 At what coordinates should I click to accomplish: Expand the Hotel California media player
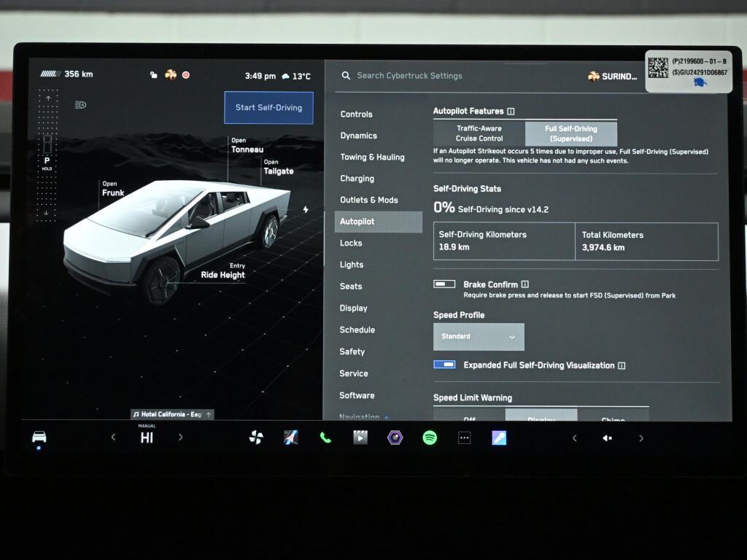click(172, 414)
